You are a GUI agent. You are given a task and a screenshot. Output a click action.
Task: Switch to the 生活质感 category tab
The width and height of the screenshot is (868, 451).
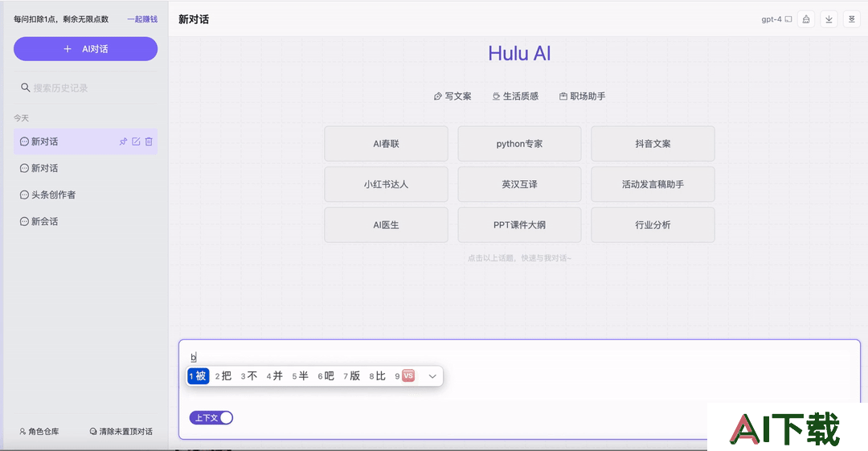pyautogui.click(x=515, y=96)
